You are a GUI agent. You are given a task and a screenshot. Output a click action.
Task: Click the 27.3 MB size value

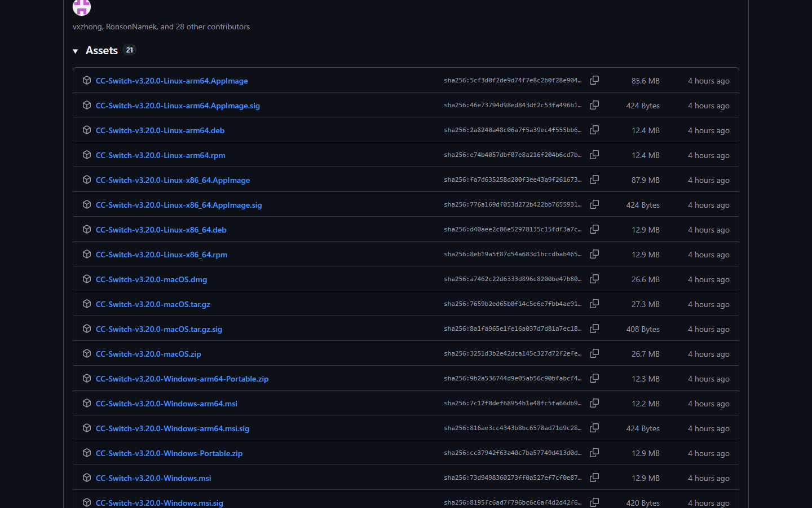tap(646, 304)
